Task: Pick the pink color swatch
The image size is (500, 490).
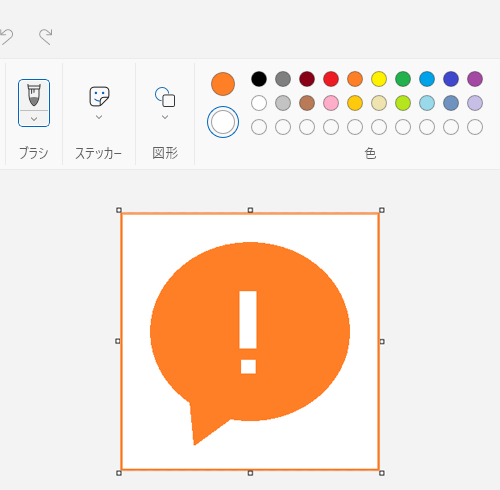Action: click(331, 103)
